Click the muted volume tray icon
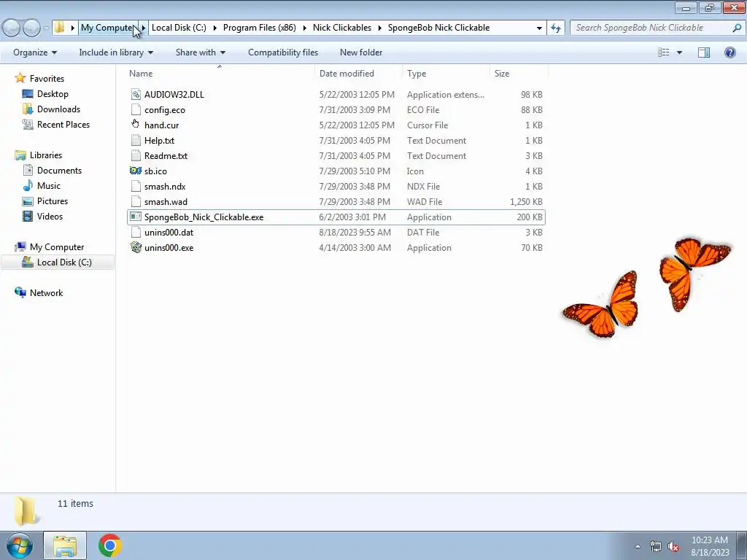This screenshot has height=560, width=747. [x=673, y=547]
